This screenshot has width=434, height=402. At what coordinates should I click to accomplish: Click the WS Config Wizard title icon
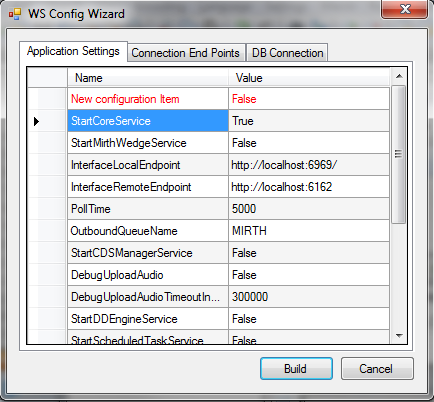15,14
